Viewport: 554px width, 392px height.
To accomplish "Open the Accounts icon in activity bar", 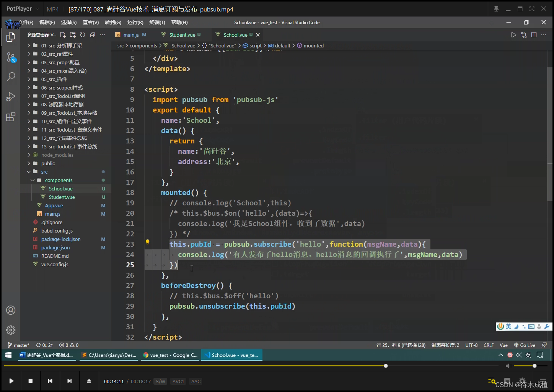I will pyautogui.click(x=11, y=310).
